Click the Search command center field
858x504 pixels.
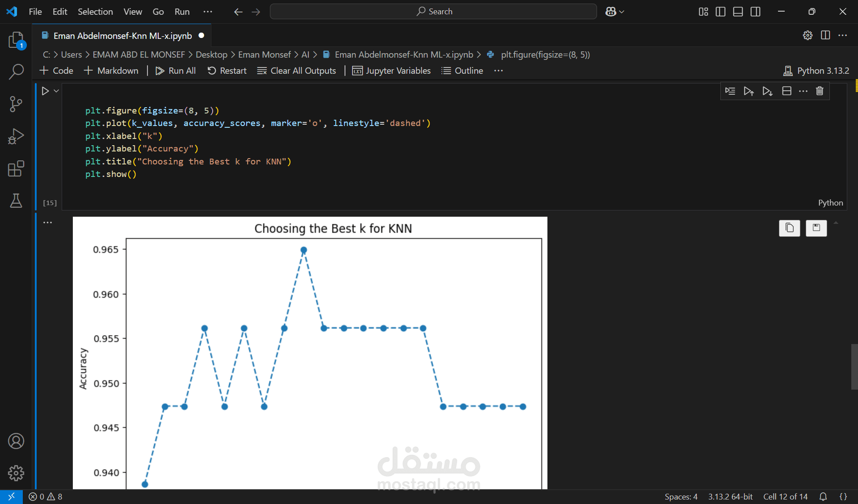[433, 12]
